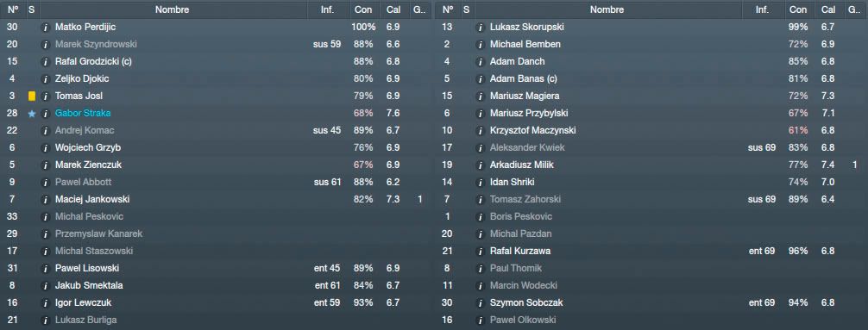Click the left table Nº column header

pos(13,9)
